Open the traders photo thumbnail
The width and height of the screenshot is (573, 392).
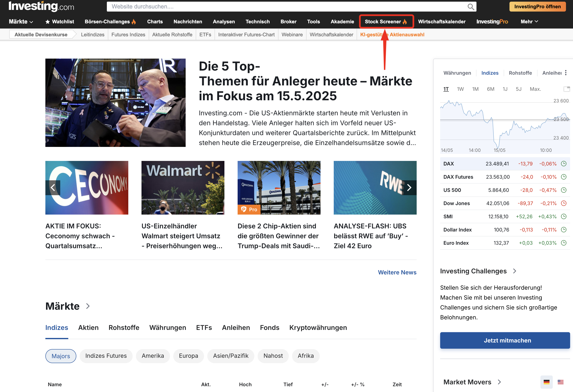(115, 103)
